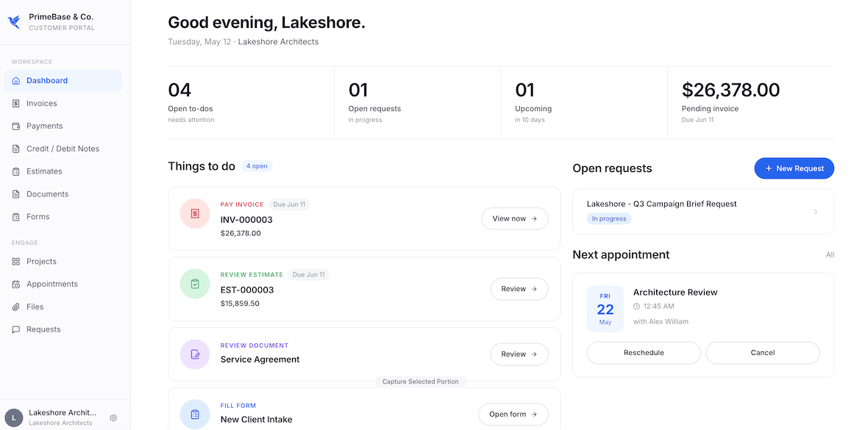The height and width of the screenshot is (430, 868).
Task: Click the $26,378.00 Pending invoice stat
Action: point(750,103)
